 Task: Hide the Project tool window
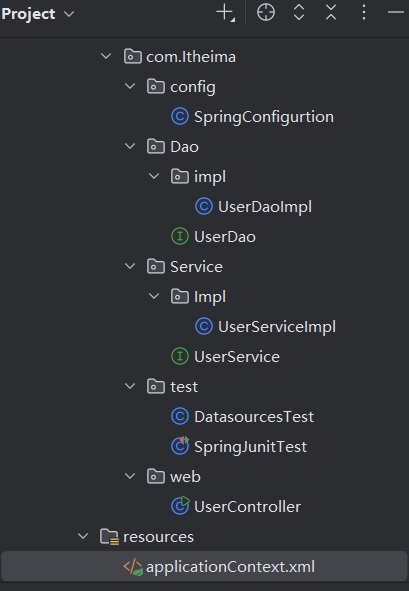[396, 12]
